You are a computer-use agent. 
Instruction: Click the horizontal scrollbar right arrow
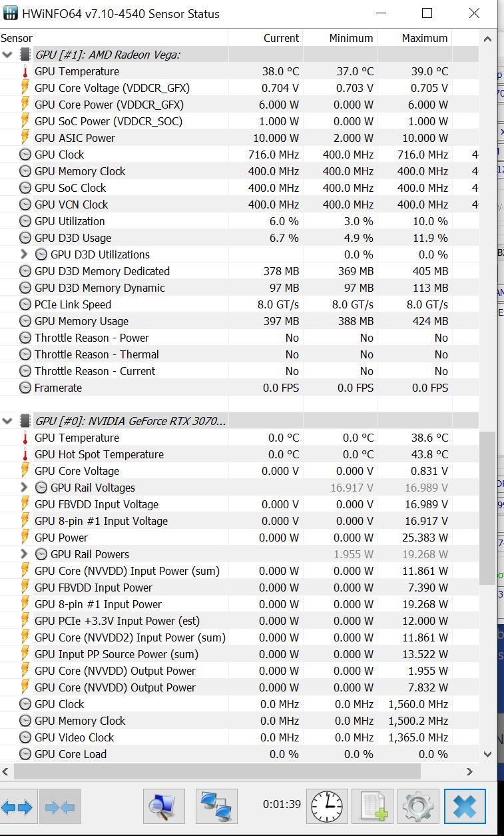[x=469, y=771]
